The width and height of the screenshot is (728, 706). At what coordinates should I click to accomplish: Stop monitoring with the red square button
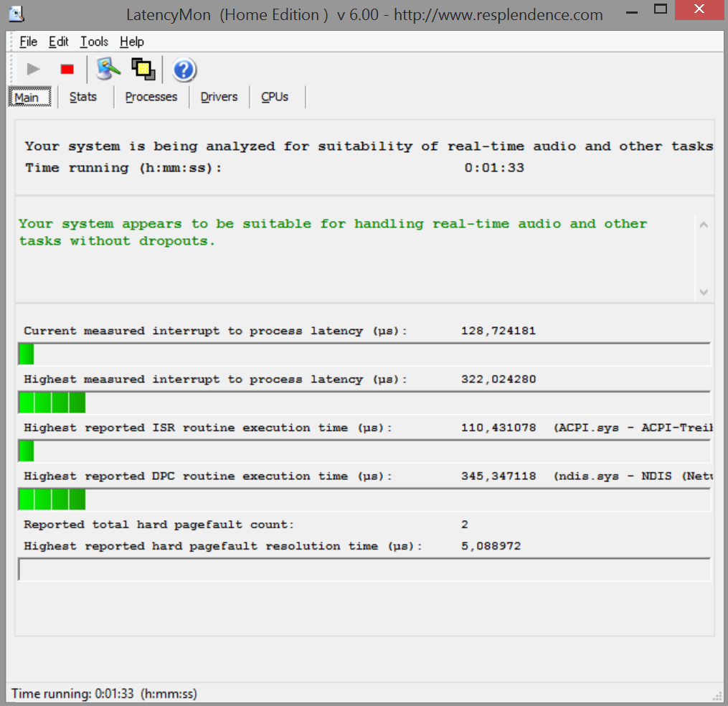click(x=67, y=70)
